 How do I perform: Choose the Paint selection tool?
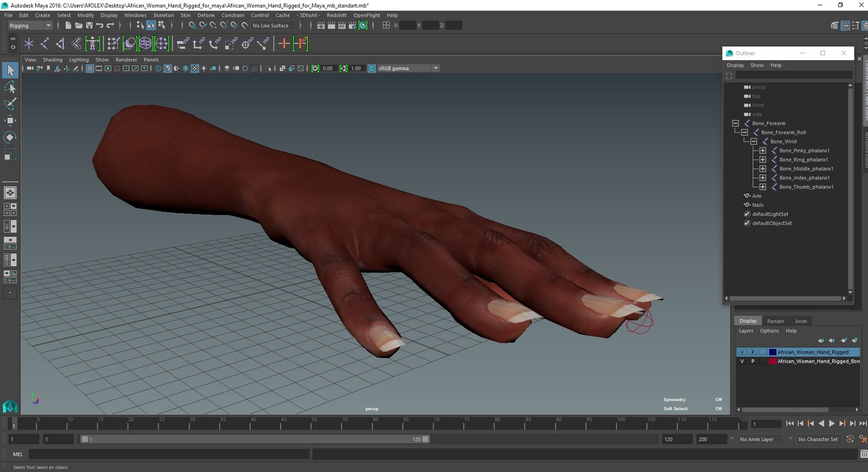point(10,103)
